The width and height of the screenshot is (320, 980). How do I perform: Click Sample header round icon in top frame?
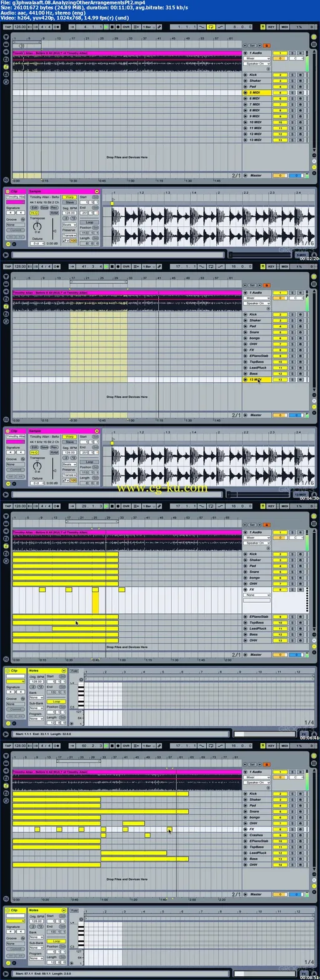coord(97,191)
